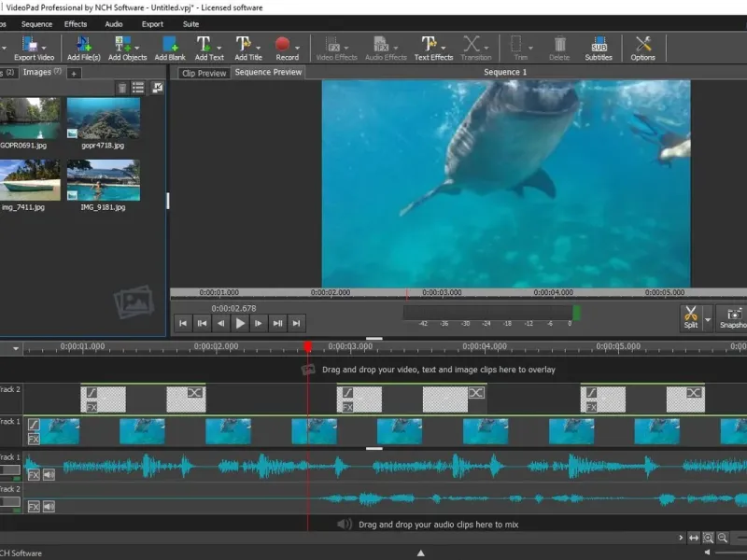Mute Audio Track 2 speaker icon

pyautogui.click(x=49, y=507)
